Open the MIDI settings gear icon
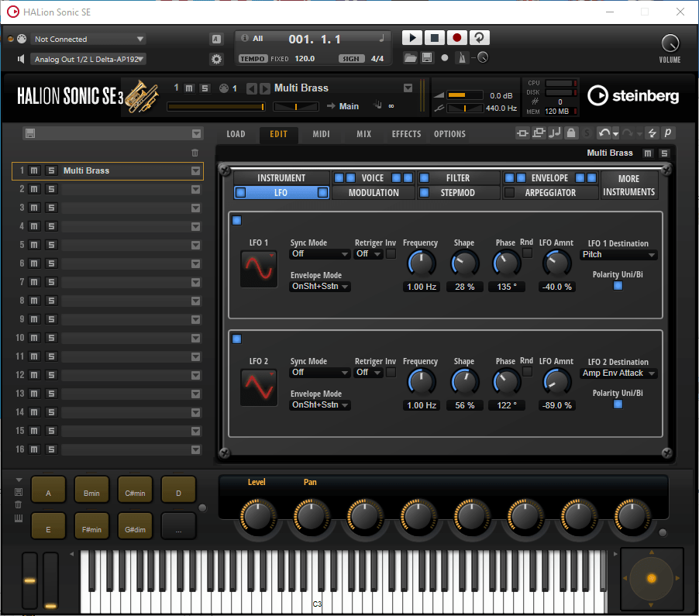This screenshot has height=616, width=699. click(x=217, y=59)
